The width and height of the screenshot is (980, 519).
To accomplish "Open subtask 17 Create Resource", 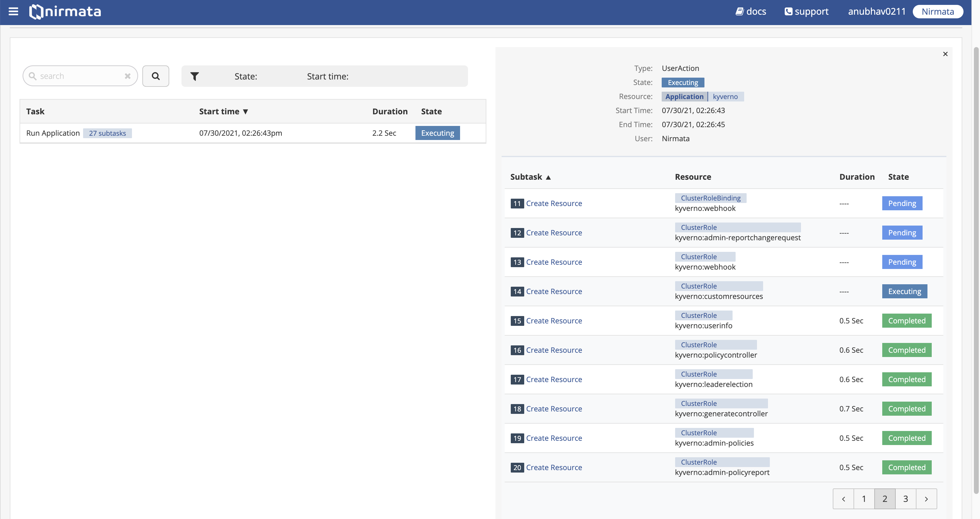I will tap(554, 380).
